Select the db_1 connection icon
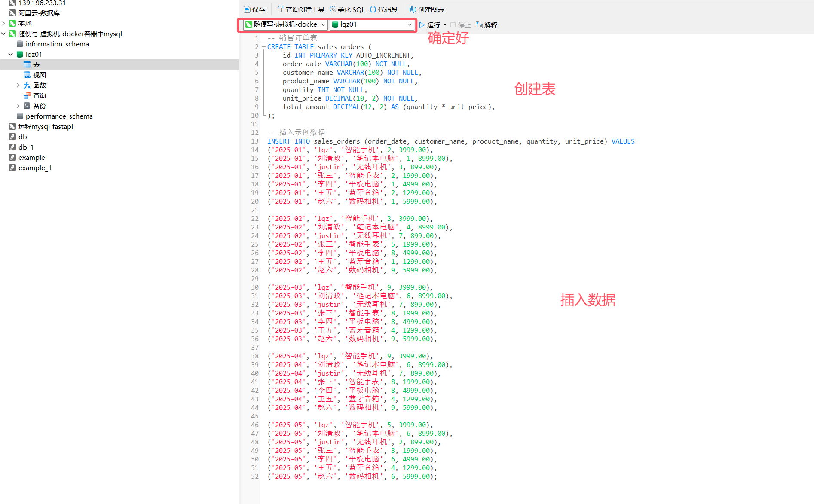The height and width of the screenshot is (504, 814). 12,147
